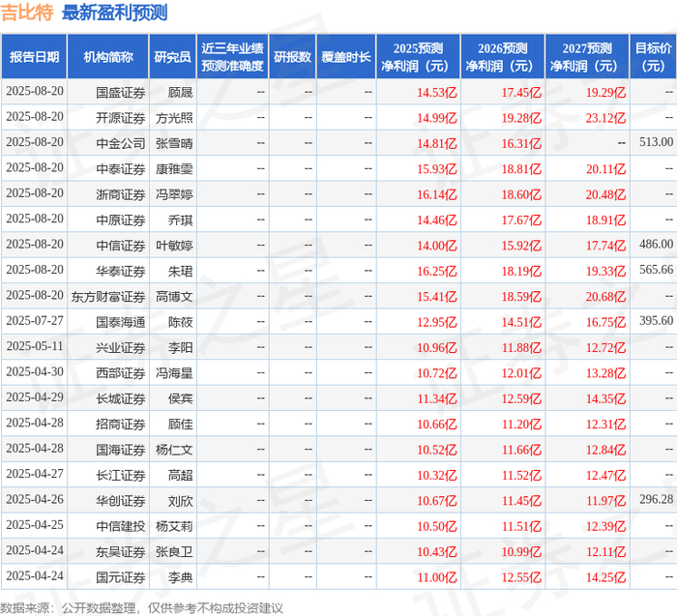Click the 数据来源 disclaimer footer text

tap(141, 608)
